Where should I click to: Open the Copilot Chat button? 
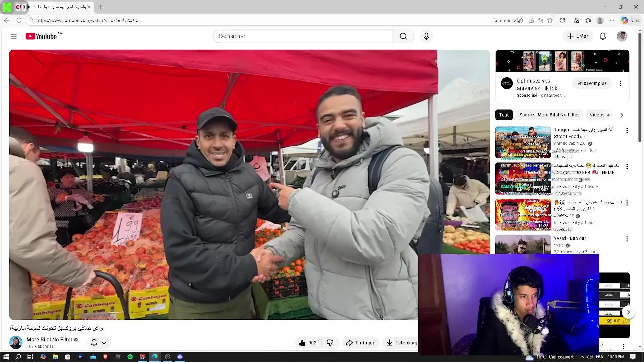tap(630, 20)
